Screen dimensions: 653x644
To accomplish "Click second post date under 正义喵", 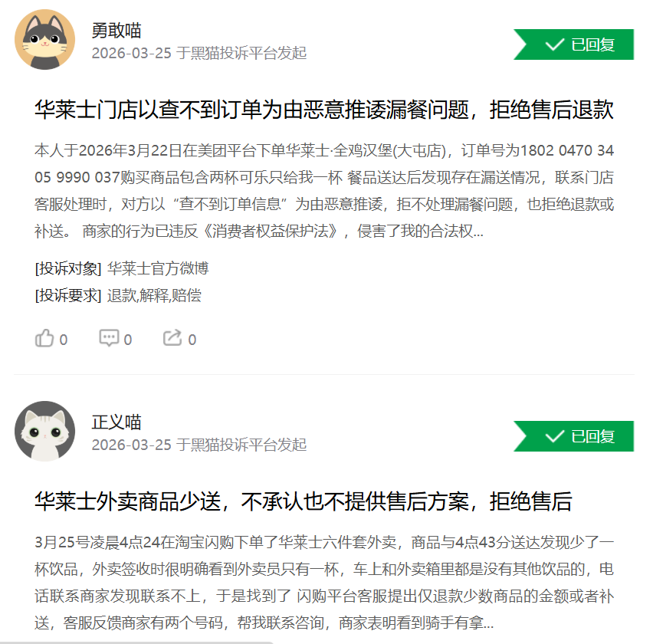I will 199,445.
